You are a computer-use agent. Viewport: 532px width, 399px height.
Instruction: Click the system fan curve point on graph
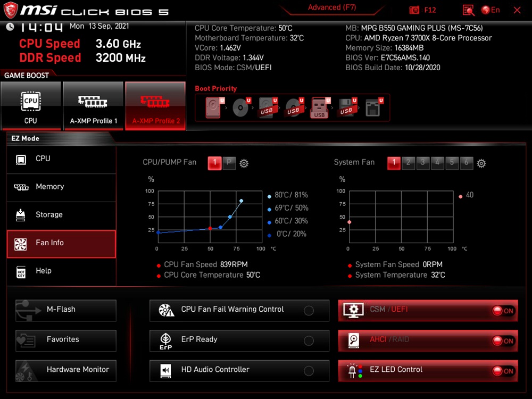pos(350,222)
